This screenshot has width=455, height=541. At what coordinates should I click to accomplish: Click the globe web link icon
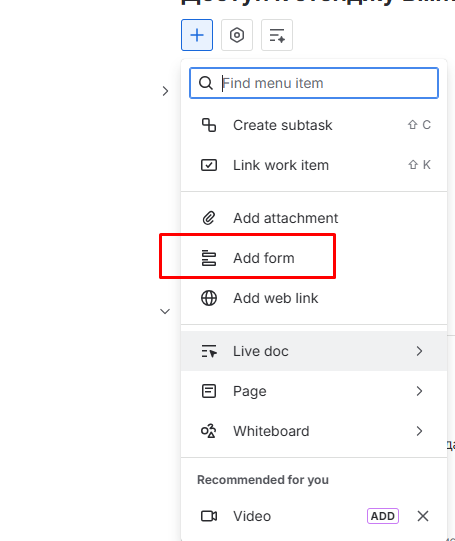[209, 298]
